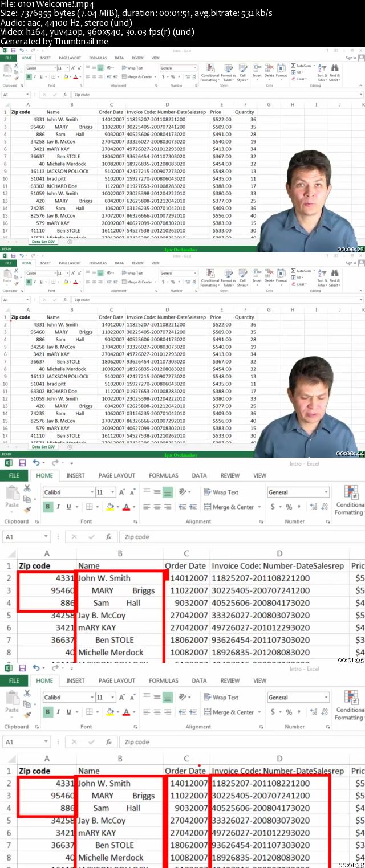Click the Undo arrow in the 00:01:06 frame
The height and width of the screenshot is (868, 365).
click(36, 463)
